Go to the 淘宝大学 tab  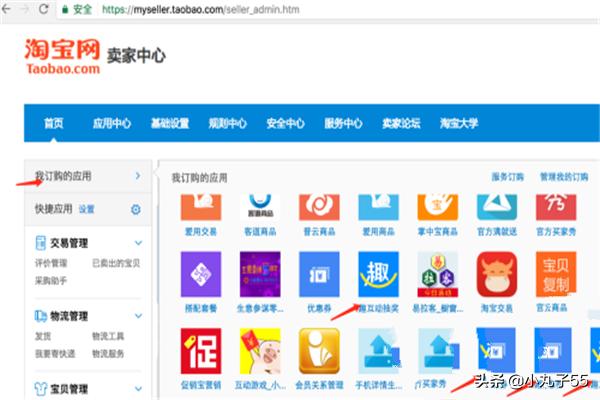459,123
